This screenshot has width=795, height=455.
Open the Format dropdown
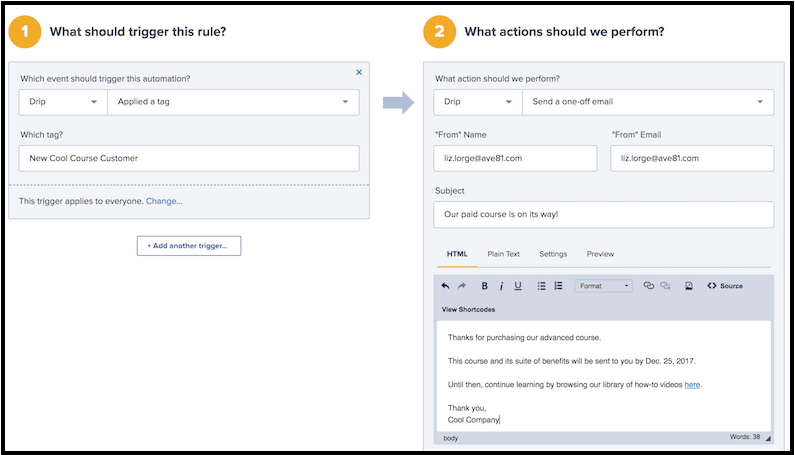pyautogui.click(x=604, y=286)
